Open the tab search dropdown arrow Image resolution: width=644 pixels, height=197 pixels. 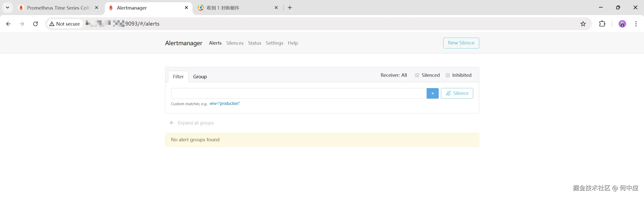(x=8, y=8)
